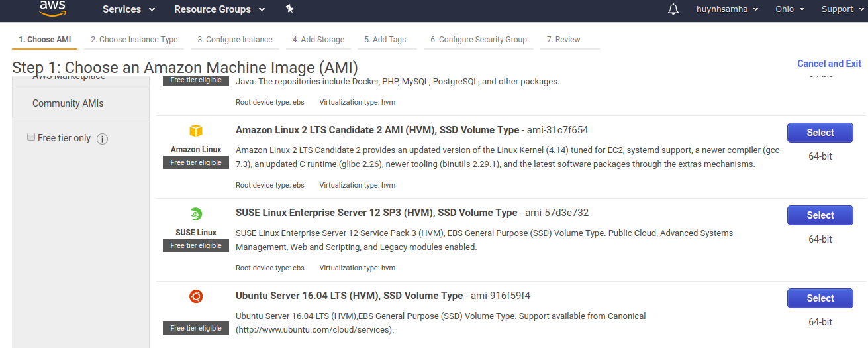This screenshot has height=348, width=868.
Task: Click the Free tier only label
Action: tap(64, 138)
